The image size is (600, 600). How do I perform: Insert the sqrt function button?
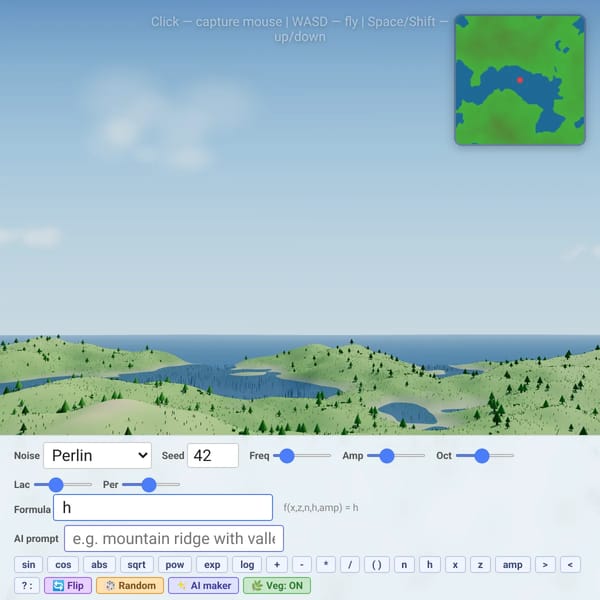coord(137,564)
